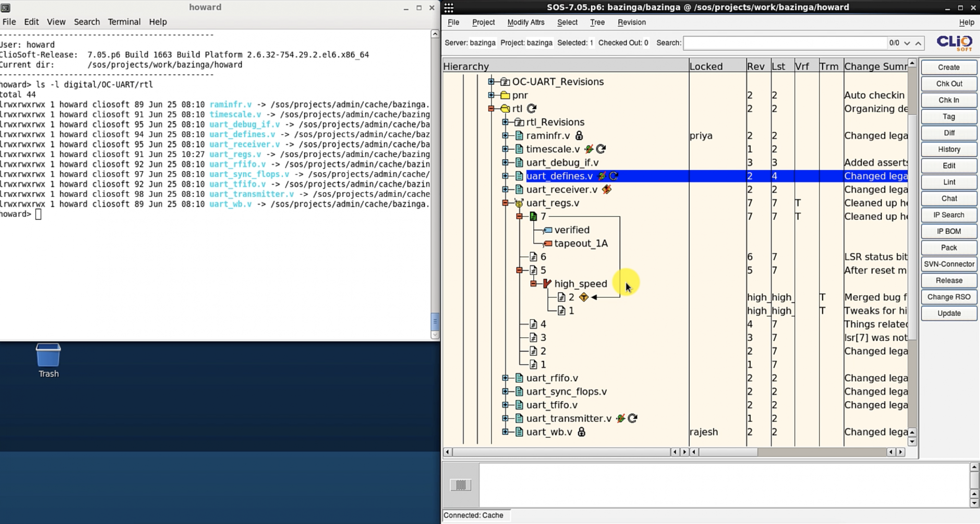This screenshot has height=524, width=980.
Task: Click the Diff button
Action: click(949, 133)
